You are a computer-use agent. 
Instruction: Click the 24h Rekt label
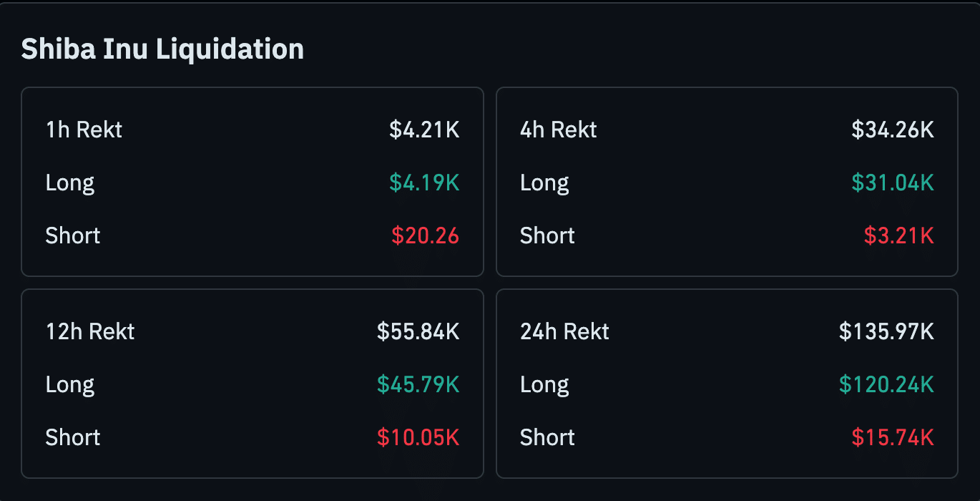[564, 331]
